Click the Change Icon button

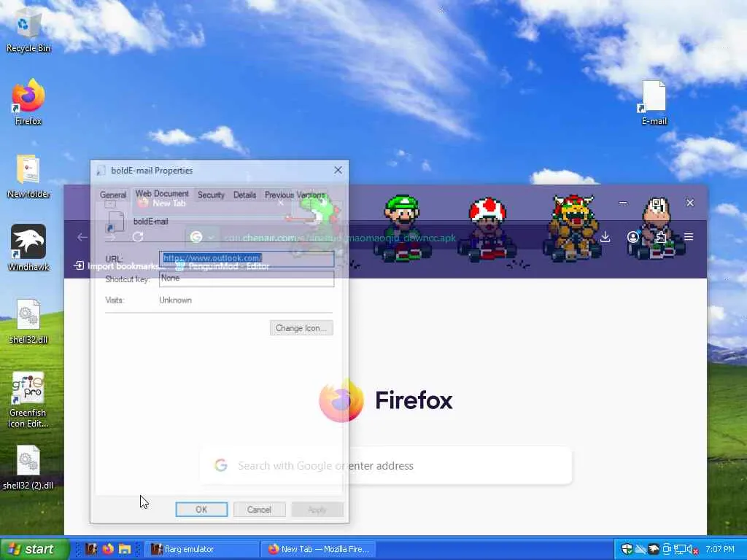coord(301,328)
